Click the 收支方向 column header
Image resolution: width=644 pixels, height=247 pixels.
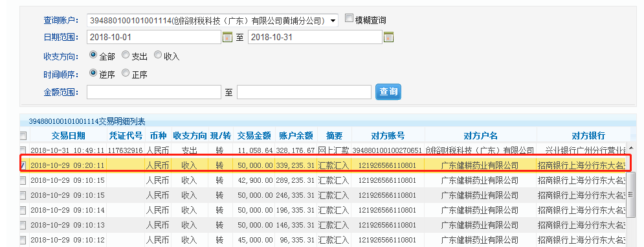190,135
